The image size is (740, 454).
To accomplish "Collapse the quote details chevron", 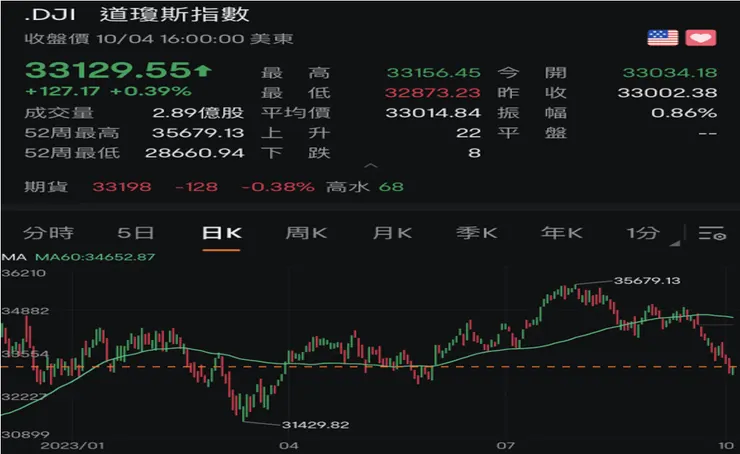I will pos(371,165).
